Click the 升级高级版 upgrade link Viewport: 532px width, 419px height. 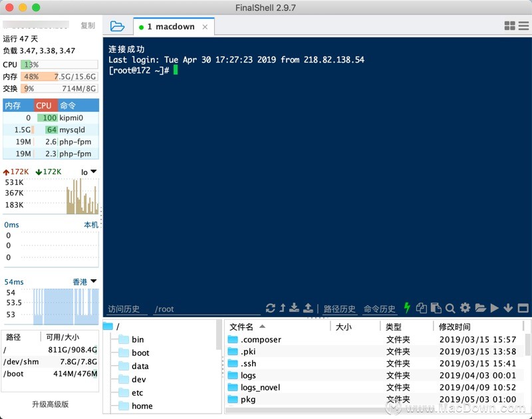click(51, 404)
